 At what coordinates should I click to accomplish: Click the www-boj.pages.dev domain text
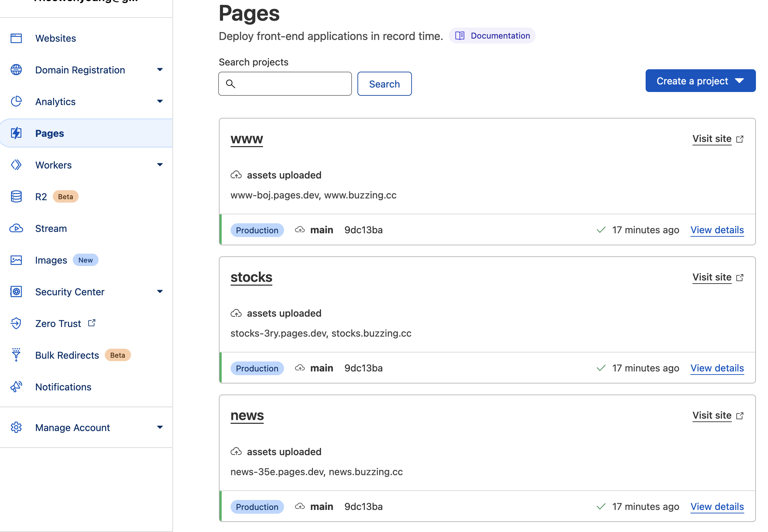275,195
